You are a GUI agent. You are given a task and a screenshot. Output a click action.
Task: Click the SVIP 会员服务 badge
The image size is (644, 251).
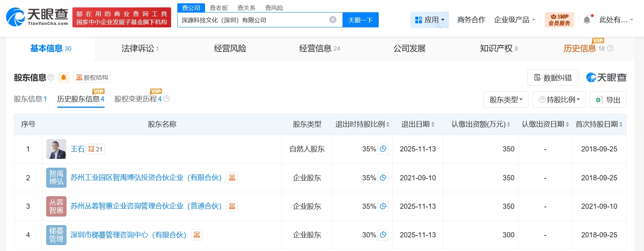click(559, 20)
